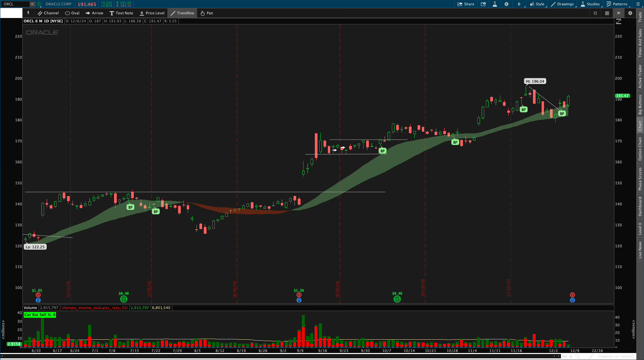
Task: Open the Style dropdown menu
Action: click(537, 4)
